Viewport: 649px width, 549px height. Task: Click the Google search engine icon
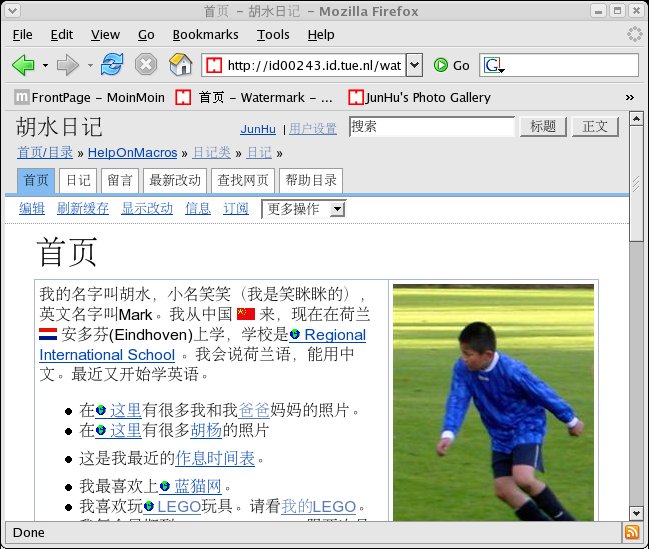(x=494, y=65)
